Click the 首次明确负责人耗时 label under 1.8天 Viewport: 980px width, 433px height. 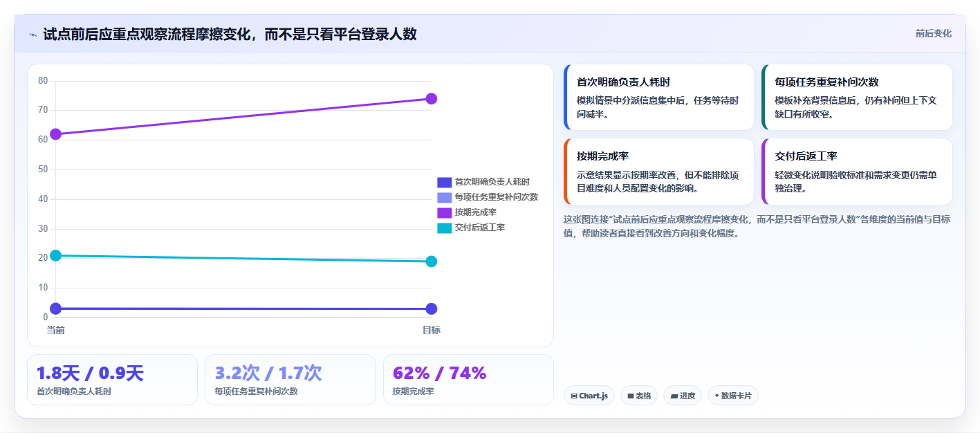pos(74,391)
